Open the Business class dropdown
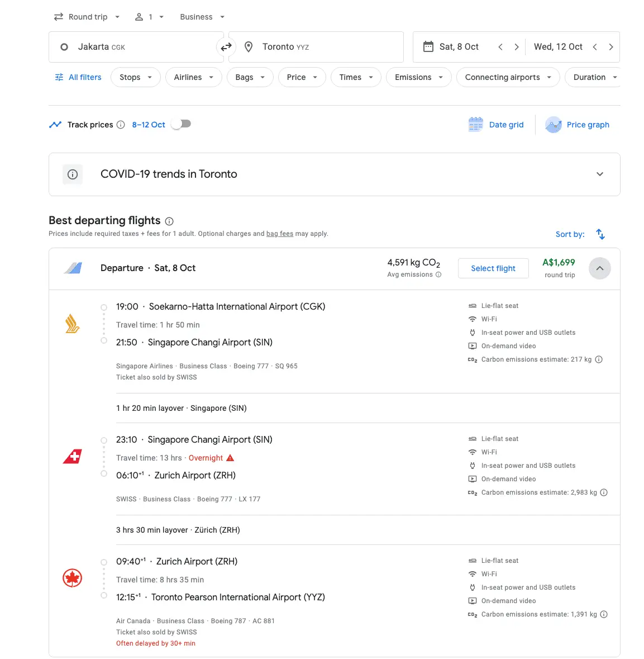The image size is (644, 659). [202, 17]
